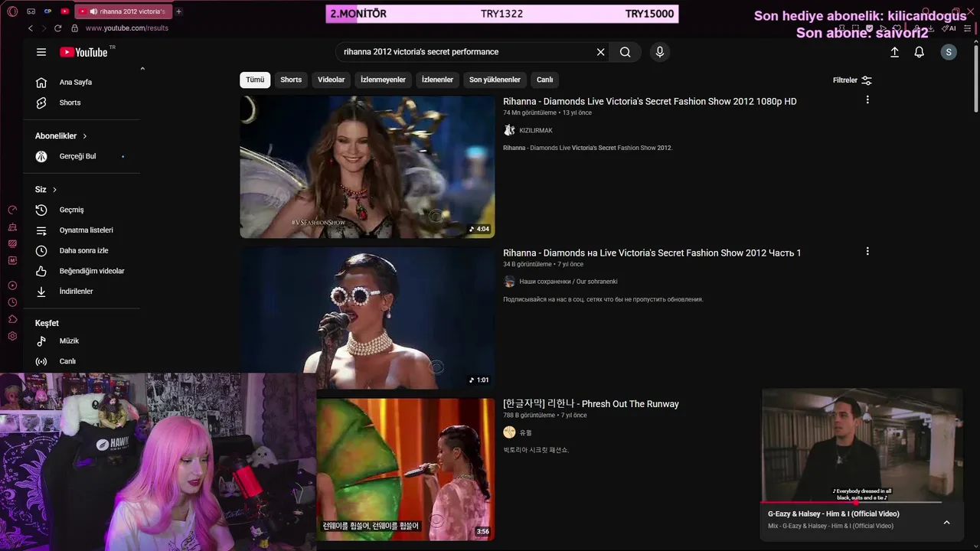Viewport: 980px width, 551px height.
Task: Open Diamonds Часть 1 video thumbnail
Action: pos(367,318)
